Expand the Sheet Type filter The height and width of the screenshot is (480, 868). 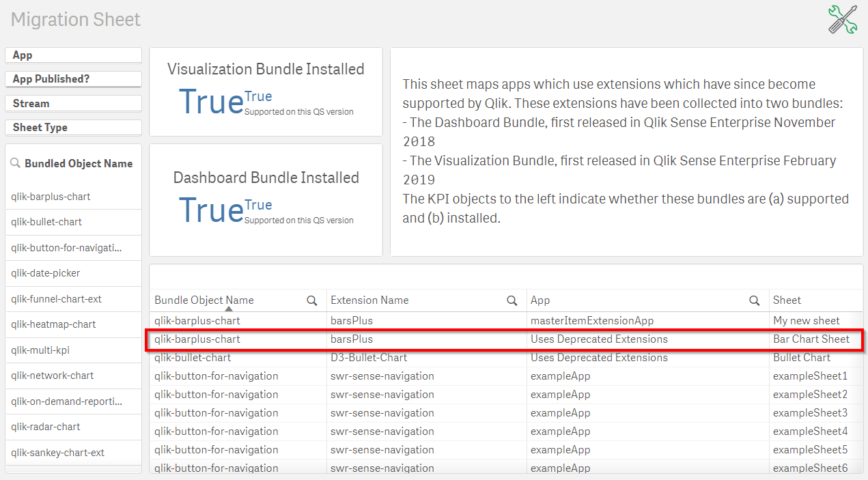pyautogui.click(x=73, y=128)
